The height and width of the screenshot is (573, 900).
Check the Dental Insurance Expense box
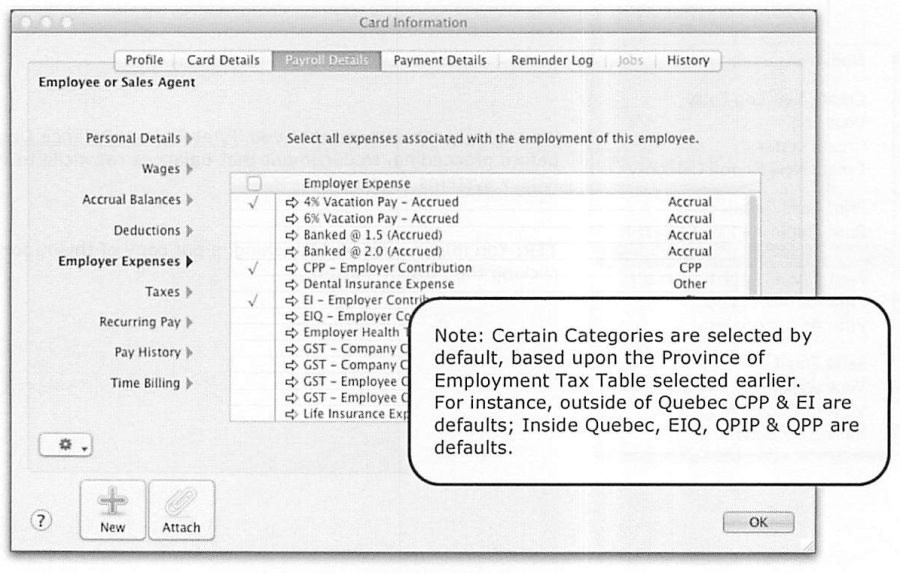tap(253, 284)
